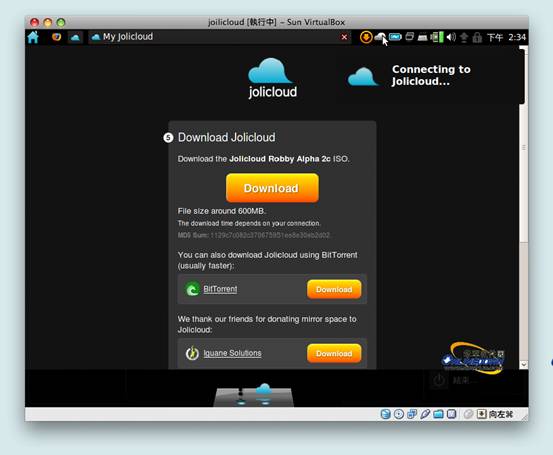This screenshot has height=455, width=553.
Task: Click the main orange Download button
Action: pyautogui.click(x=272, y=188)
